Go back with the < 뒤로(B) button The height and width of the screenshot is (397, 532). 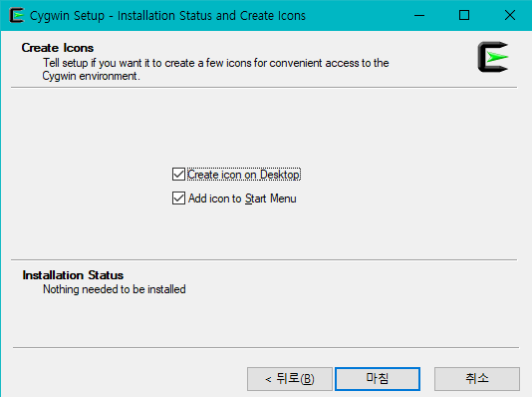tap(290, 379)
